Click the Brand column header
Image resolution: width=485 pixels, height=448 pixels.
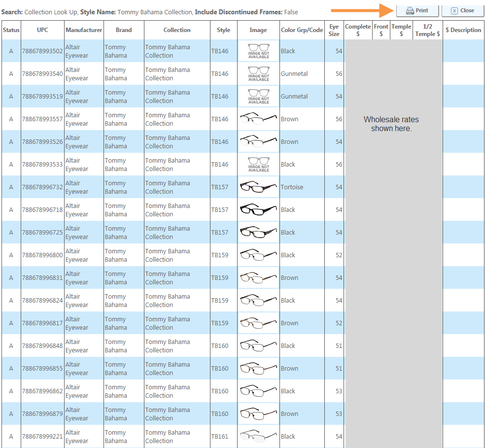coord(124,30)
